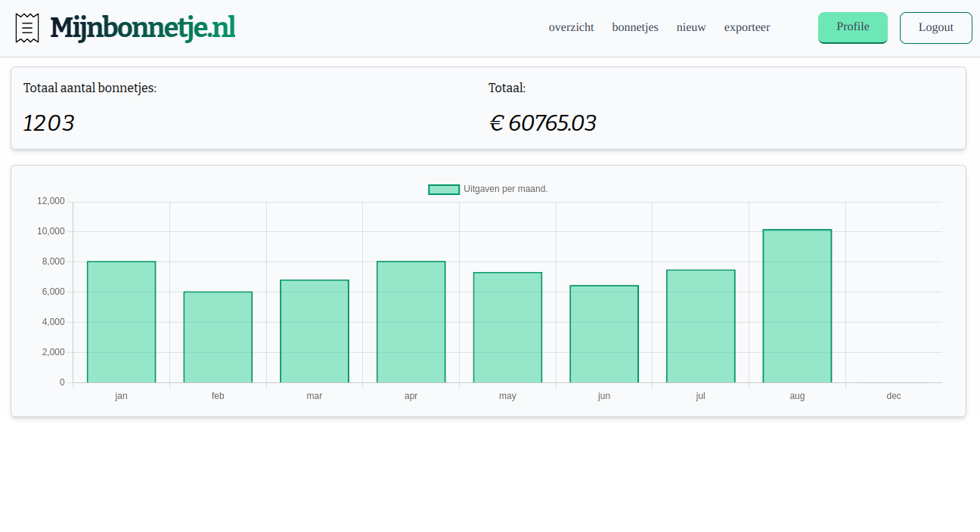Select the nieuw navigation link

coord(691,27)
